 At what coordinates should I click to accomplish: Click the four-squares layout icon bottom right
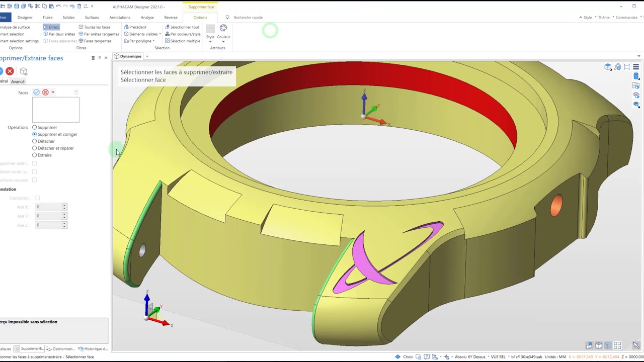point(617,345)
